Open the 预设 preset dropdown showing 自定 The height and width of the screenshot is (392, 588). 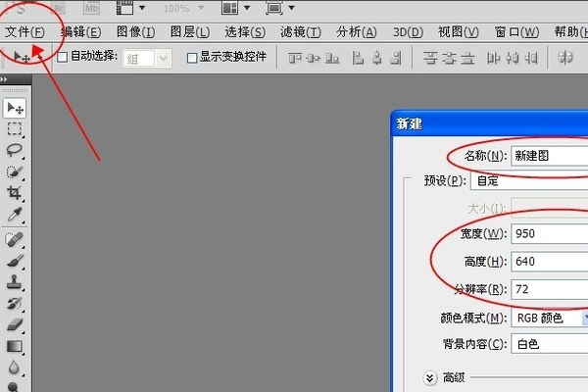[529, 180]
